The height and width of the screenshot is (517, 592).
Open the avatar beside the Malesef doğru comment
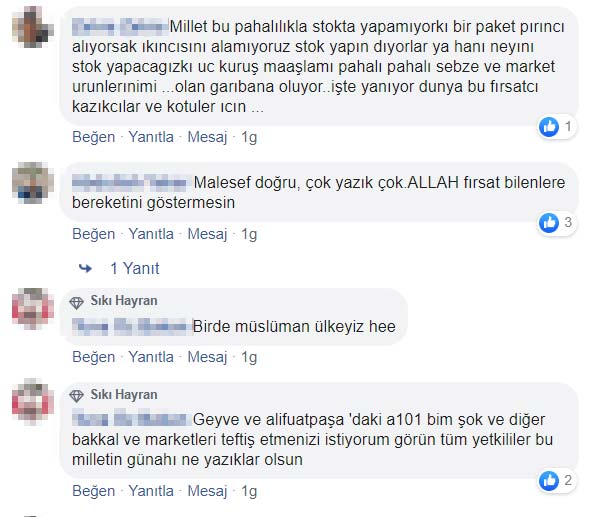pyautogui.click(x=32, y=183)
